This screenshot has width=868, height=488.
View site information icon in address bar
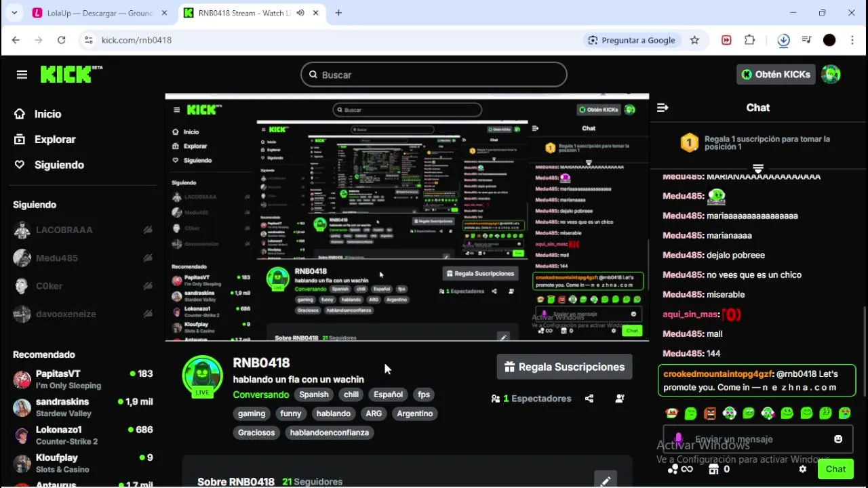pos(88,40)
